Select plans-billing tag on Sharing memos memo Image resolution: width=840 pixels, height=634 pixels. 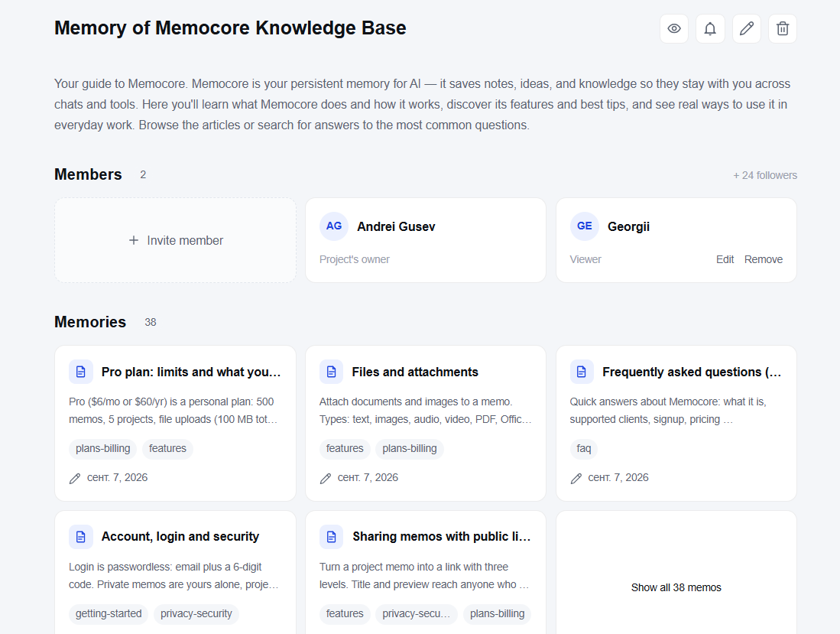coord(498,613)
